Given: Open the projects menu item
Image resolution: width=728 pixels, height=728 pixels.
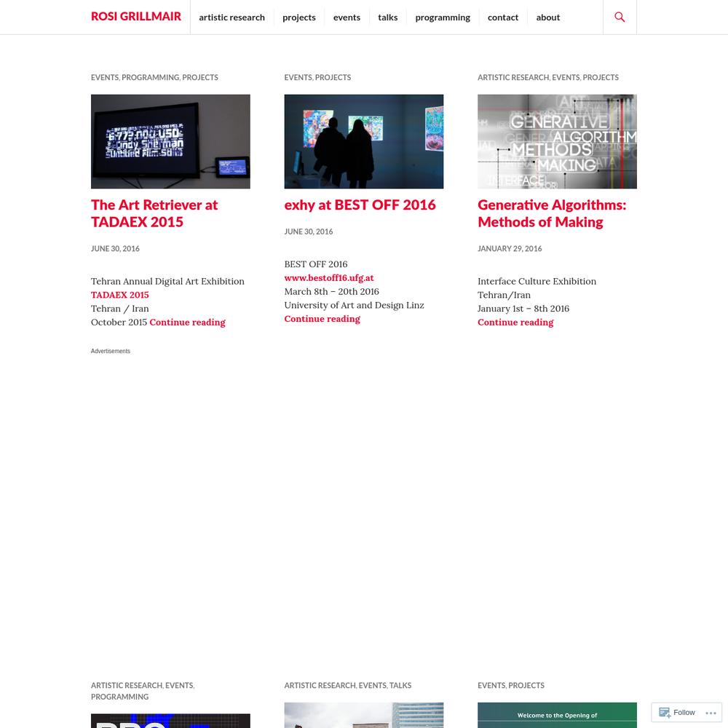Looking at the screenshot, I should (299, 17).
